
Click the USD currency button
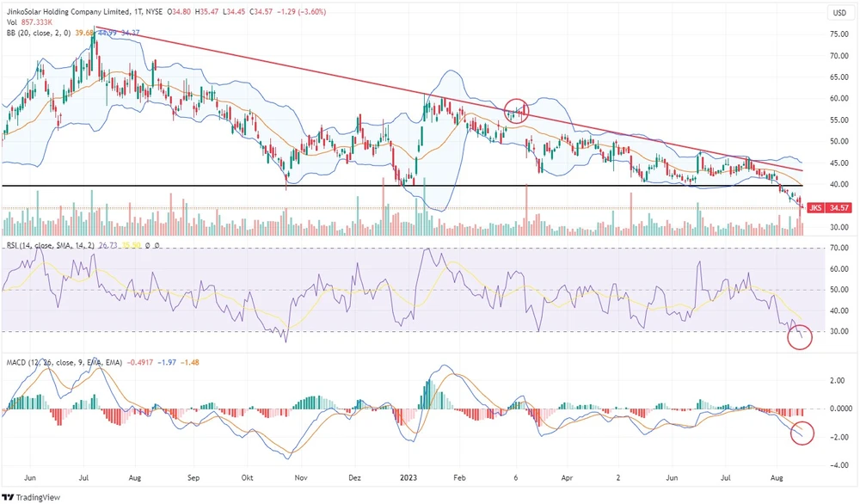839,13
